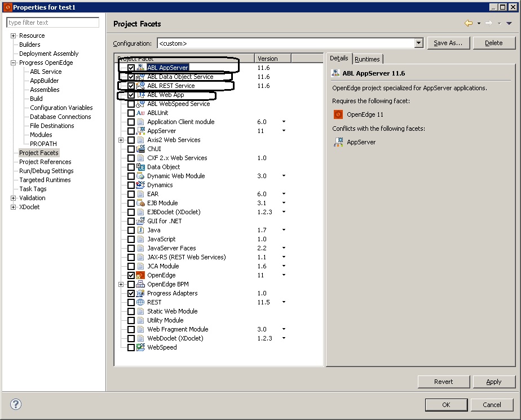Click the ABL Data Object Service icon

140,77
